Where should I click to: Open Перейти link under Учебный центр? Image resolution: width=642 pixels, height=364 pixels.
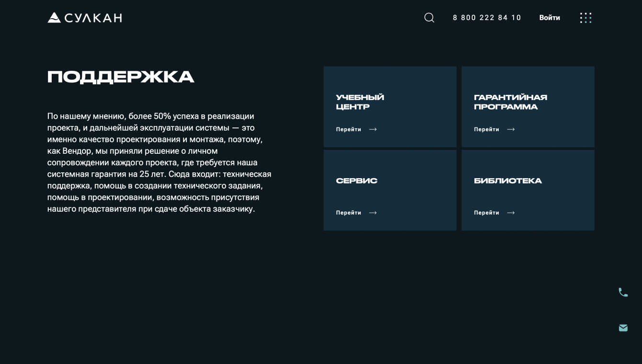(348, 129)
